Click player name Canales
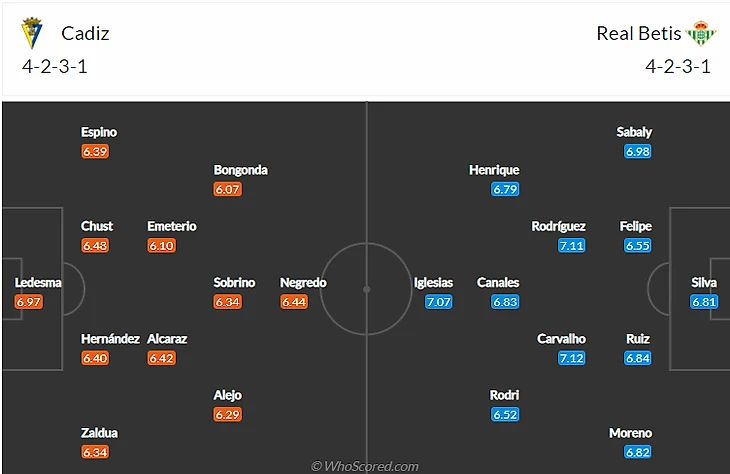 (x=498, y=283)
